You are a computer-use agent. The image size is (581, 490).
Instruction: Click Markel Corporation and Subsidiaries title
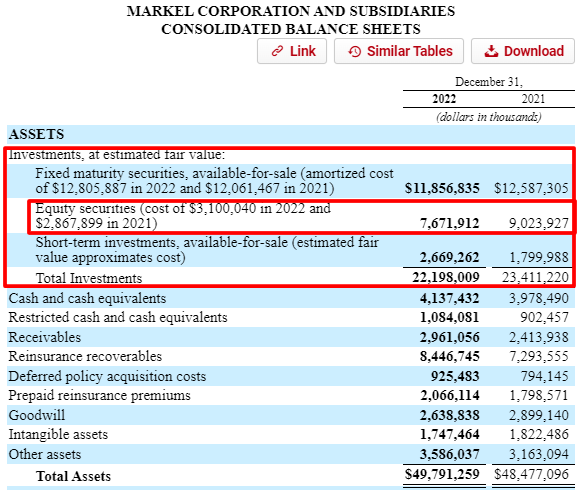(x=291, y=11)
